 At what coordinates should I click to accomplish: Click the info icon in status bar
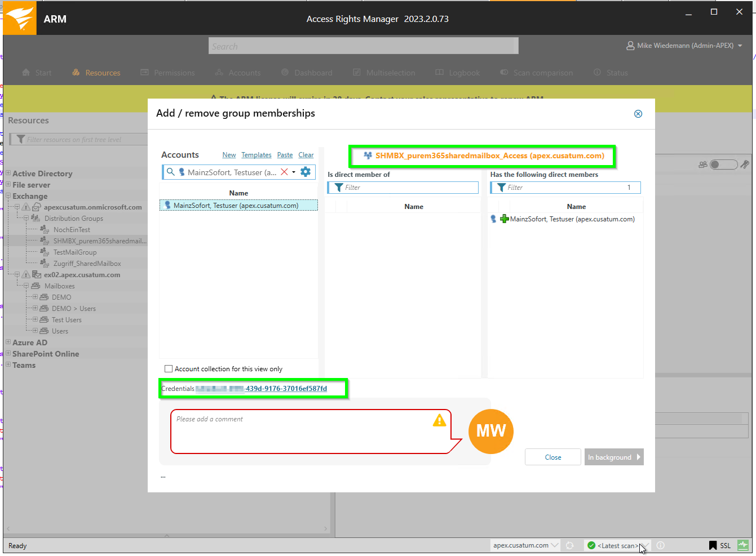661,545
